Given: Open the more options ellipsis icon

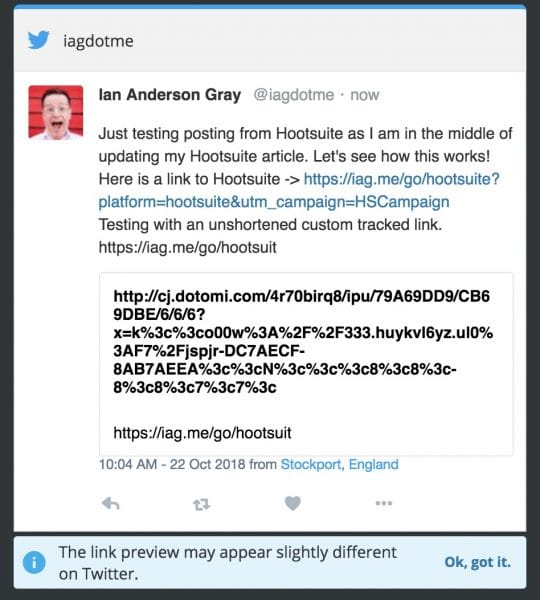Looking at the screenshot, I should [384, 503].
